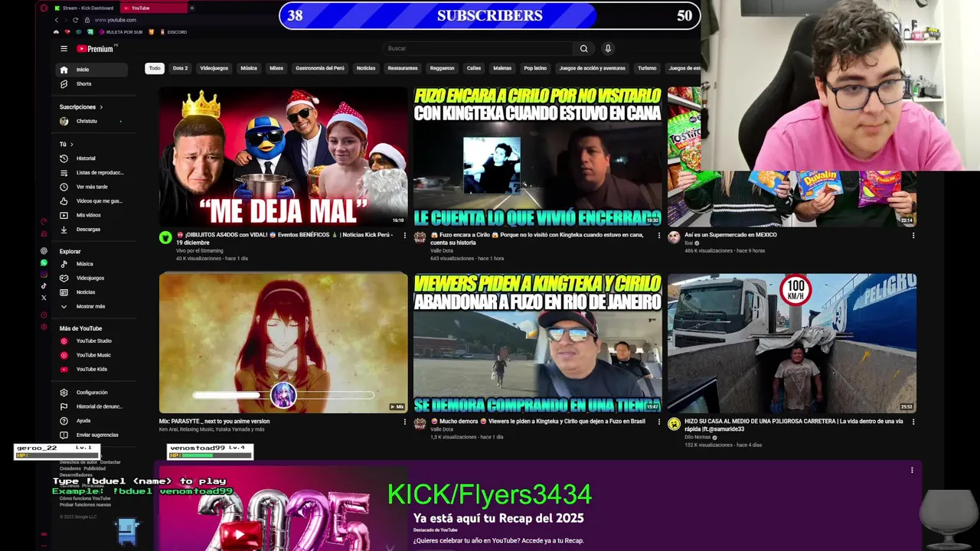
Task: Open options for HIZO SU CASA video
Action: point(913,422)
